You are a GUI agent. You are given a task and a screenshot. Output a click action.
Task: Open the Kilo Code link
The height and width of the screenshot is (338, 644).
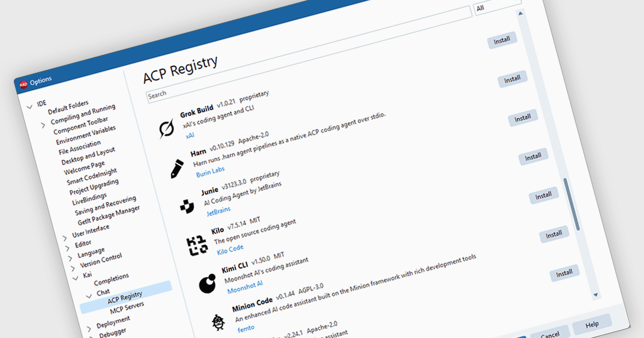coord(230,250)
